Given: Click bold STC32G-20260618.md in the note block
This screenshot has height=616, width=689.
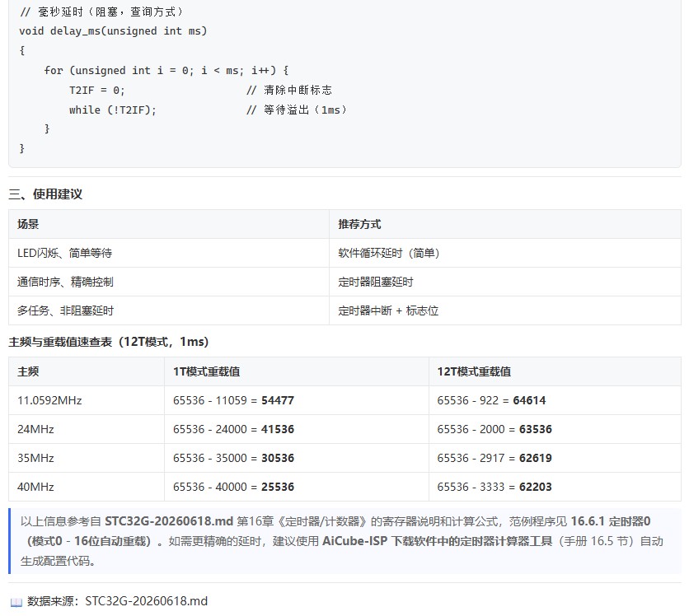Looking at the screenshot, I should tap(169, 521).
